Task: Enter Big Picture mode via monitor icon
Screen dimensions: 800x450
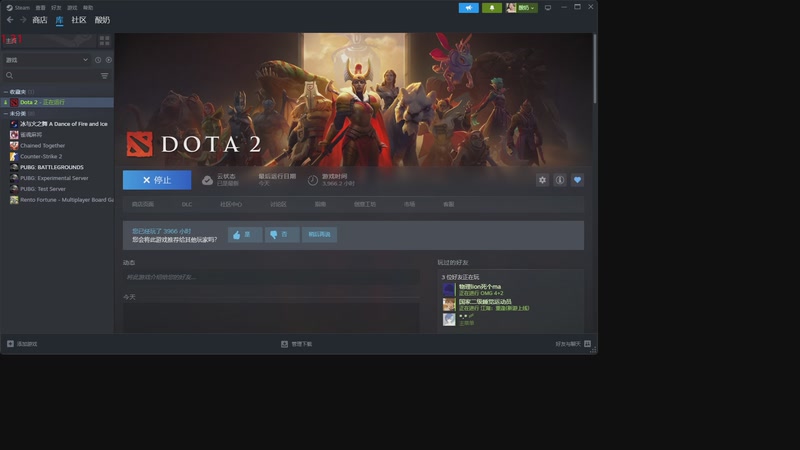Action: click(x=548, y=8)
